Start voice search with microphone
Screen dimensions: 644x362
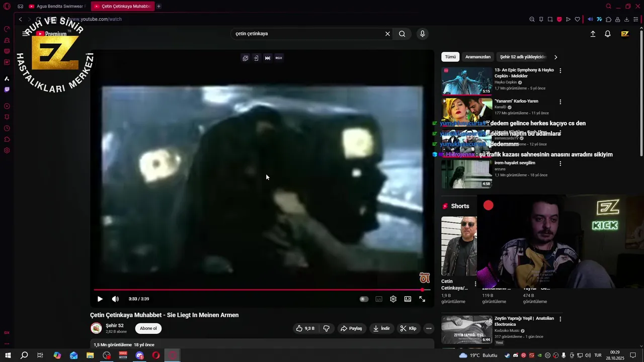coord(422,34)
